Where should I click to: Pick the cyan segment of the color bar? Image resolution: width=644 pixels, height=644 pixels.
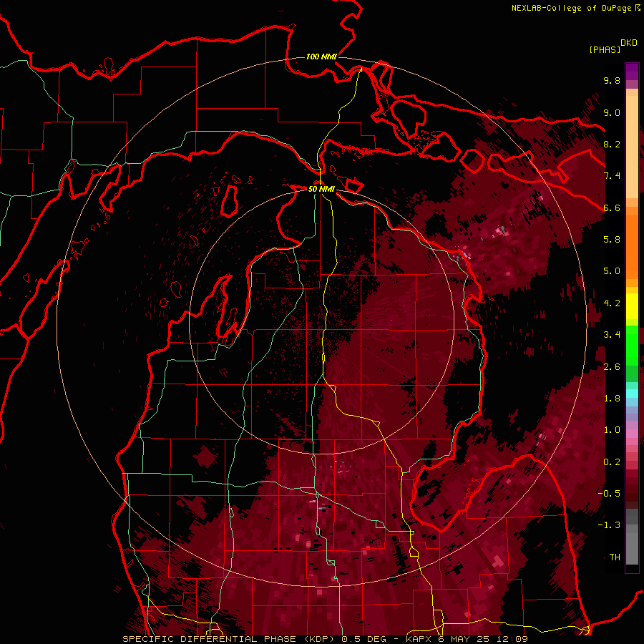[632, 393]
